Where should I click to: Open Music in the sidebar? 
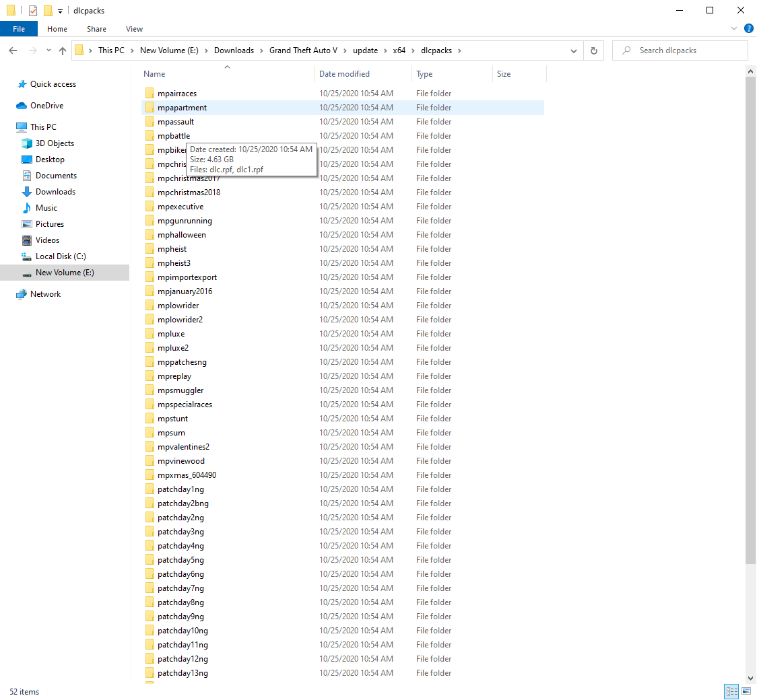click(46, 208)
